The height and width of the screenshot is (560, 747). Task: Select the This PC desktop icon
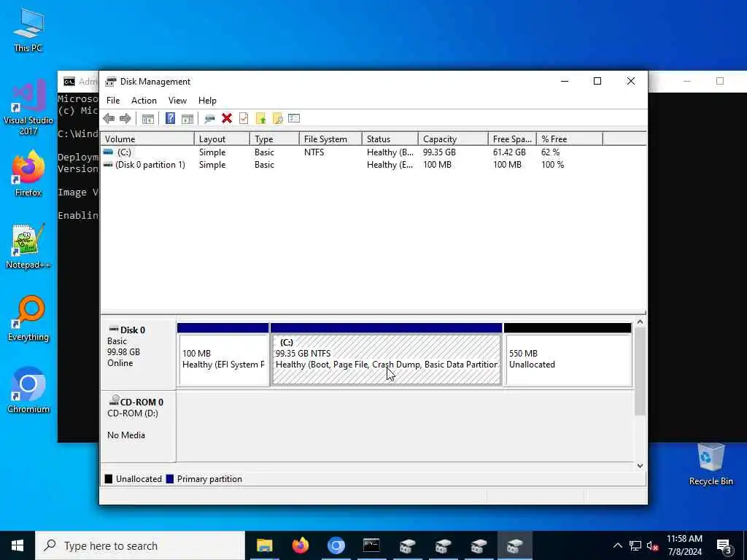click(28, 29)
